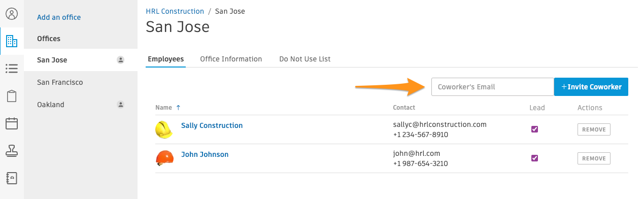Open the list view icon in sidebar
The height and width of the screenshot is (199, 644).
11,69
